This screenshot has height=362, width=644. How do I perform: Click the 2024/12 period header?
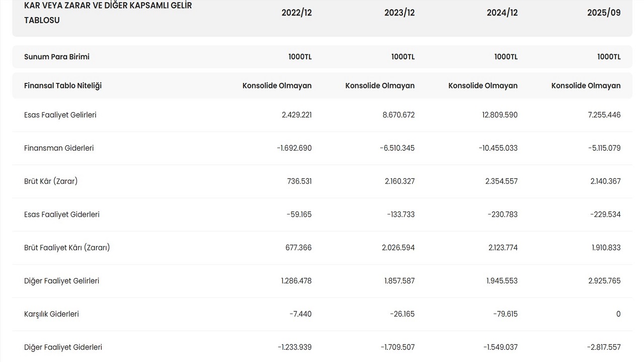click(502, 13)
